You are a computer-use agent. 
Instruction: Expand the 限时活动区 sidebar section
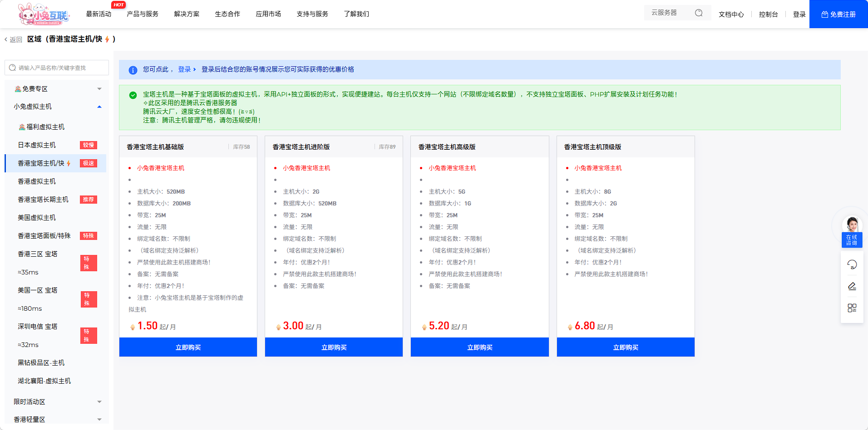99,402
